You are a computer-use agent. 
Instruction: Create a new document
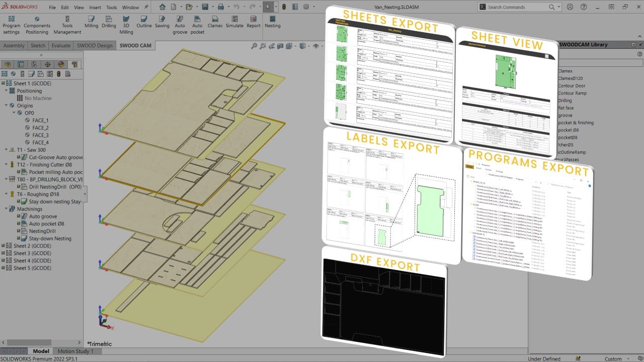click(173, 7)
